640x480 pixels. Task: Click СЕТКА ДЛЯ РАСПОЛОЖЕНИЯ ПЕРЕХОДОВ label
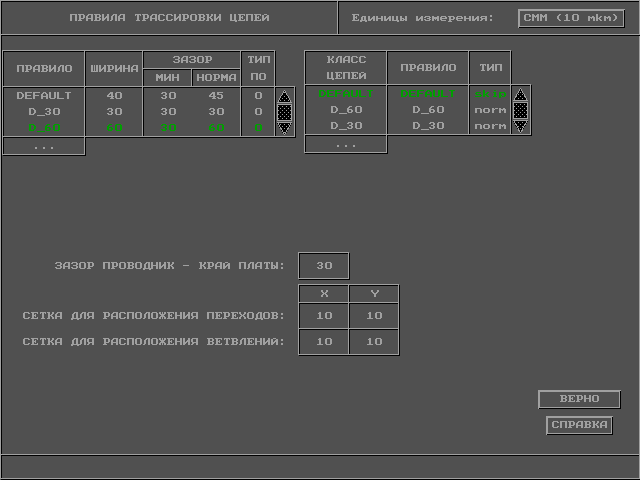153,316
